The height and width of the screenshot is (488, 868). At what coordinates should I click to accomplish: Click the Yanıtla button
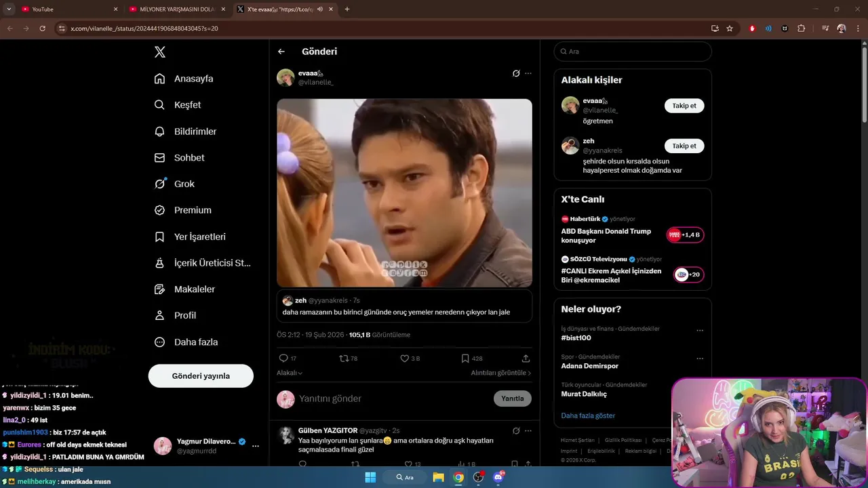[x=513, y=399]
